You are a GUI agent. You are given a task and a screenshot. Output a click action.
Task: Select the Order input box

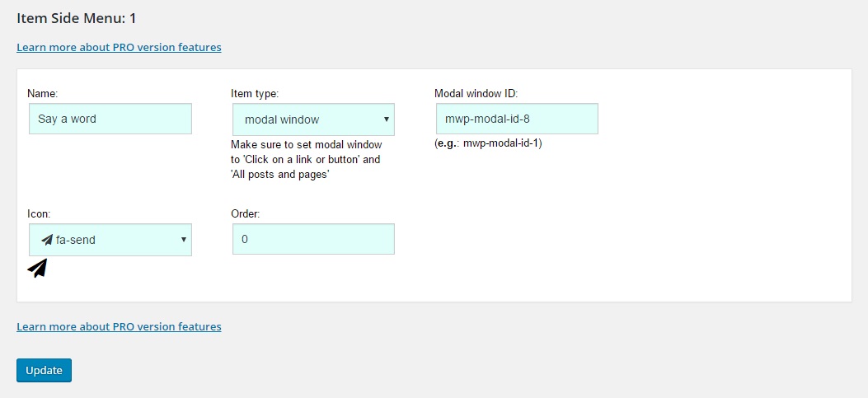pyautogui.click(x=313, y=239)
